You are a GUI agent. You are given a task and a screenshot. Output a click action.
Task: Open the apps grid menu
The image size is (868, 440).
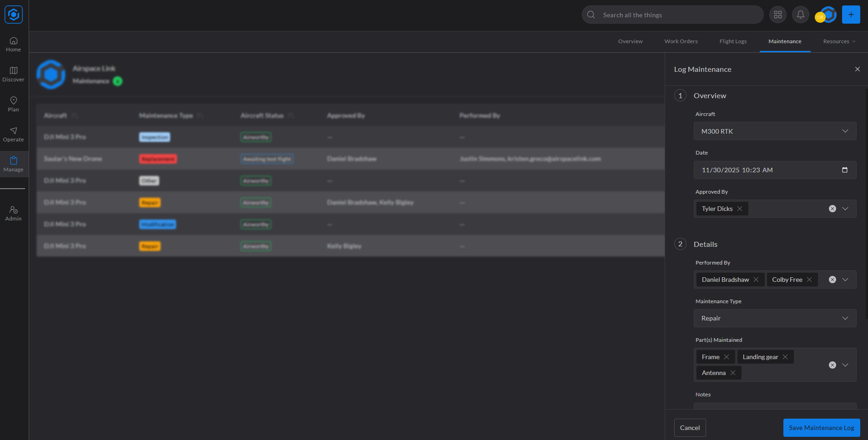[x=778, y=15]
